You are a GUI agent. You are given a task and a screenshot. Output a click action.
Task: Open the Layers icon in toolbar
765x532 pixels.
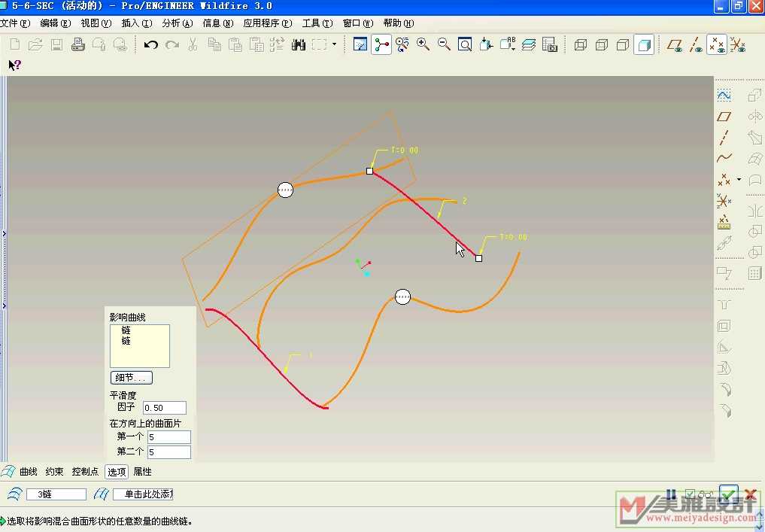tap(528, 45)
